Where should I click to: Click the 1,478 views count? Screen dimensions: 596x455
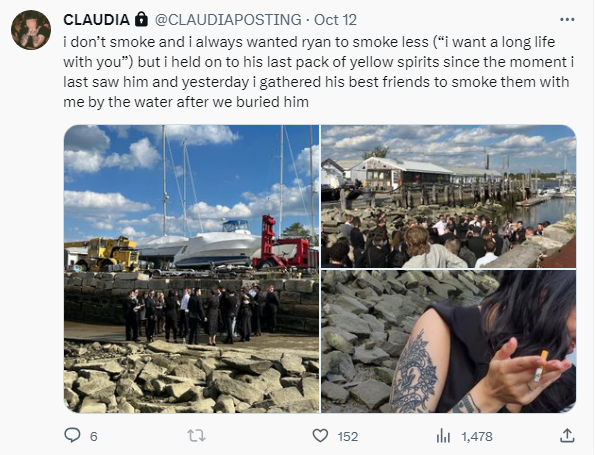click(x=477, y=436)
